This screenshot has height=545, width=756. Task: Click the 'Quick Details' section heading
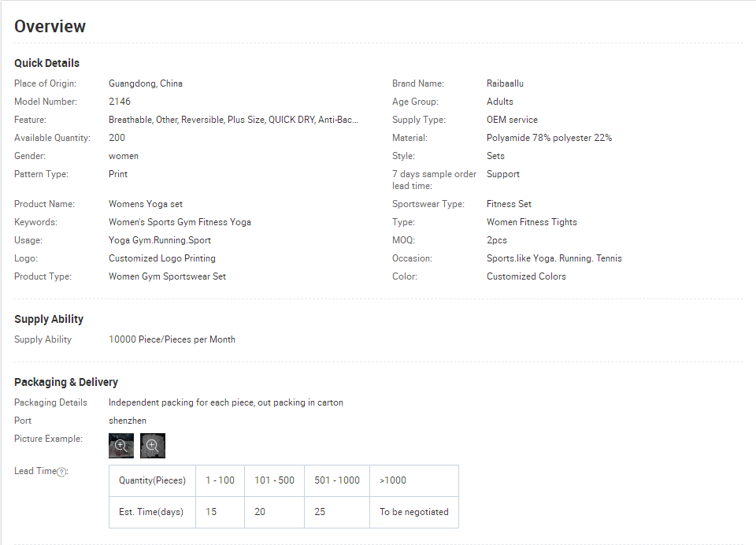[x=46, y=63]
